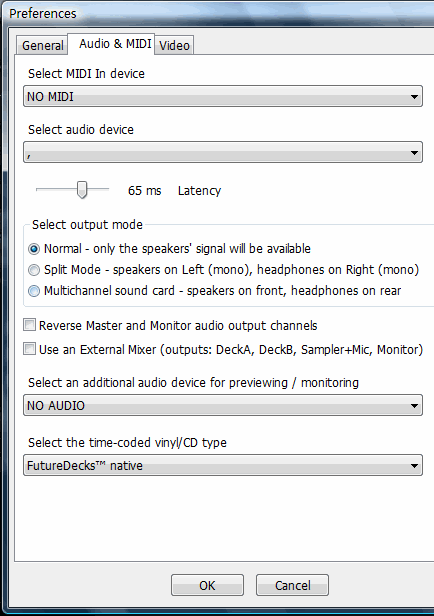The width and height of the screenshot is (434, 616).
Task: Click the Cancel button
Action: point(292,585)
